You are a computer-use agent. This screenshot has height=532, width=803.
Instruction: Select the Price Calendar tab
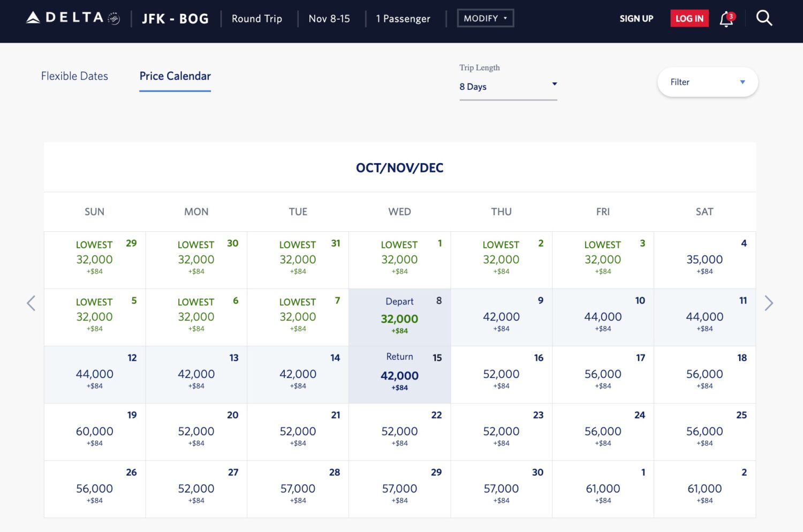click(175, 76)
